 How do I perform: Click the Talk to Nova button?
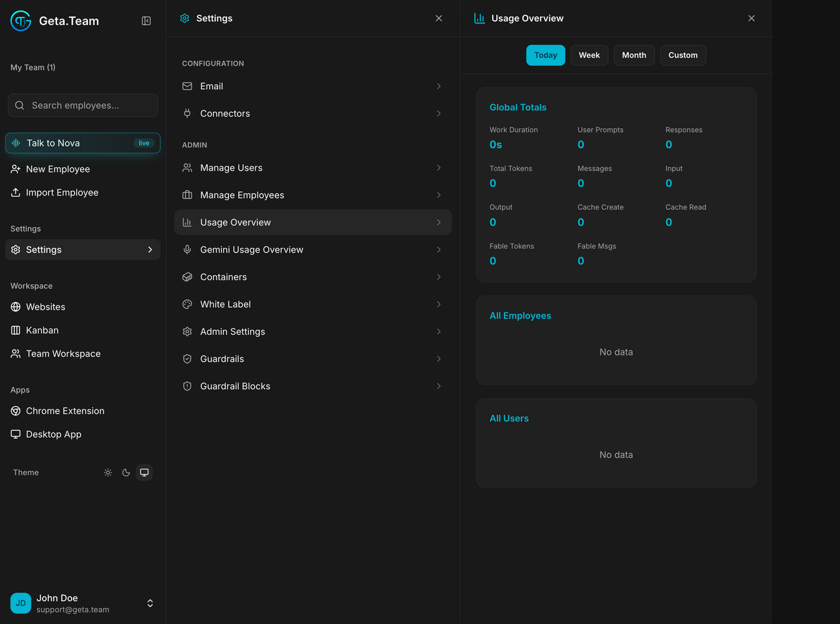[x=83, y=143]
